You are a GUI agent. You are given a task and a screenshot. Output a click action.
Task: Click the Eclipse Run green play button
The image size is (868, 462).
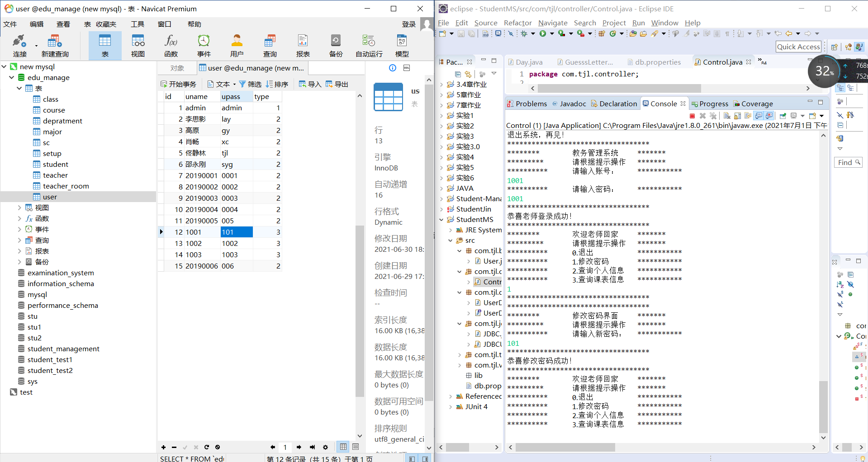point(543,33)
